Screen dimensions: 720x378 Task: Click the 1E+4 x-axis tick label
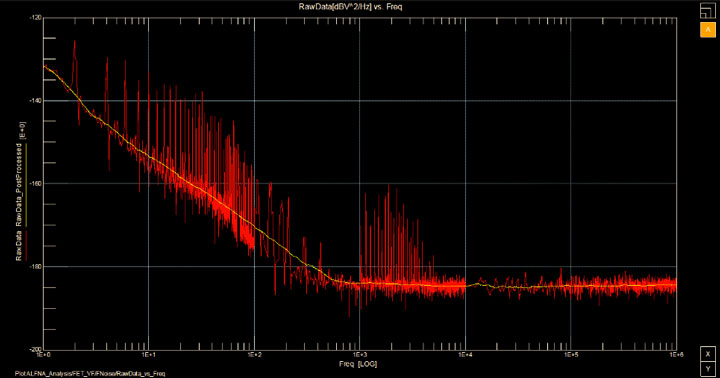[x=465, y=355]
